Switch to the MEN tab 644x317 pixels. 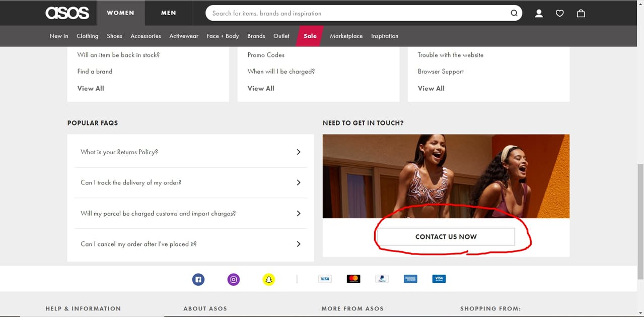[x=169, y=13]
